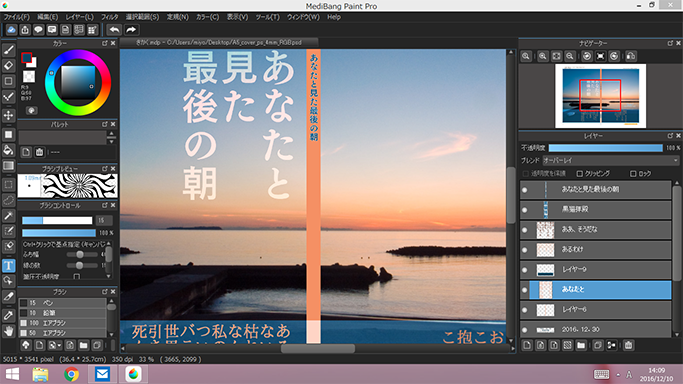Open the ウィンドウ(W) menu

pos(303,17)
